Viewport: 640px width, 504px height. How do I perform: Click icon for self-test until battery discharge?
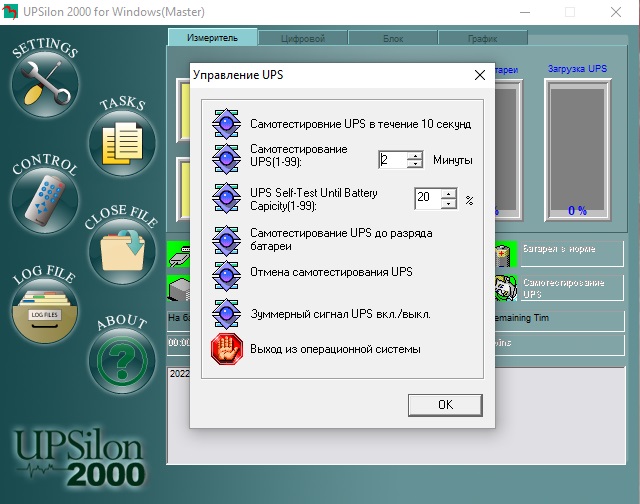tap(226, 241)
